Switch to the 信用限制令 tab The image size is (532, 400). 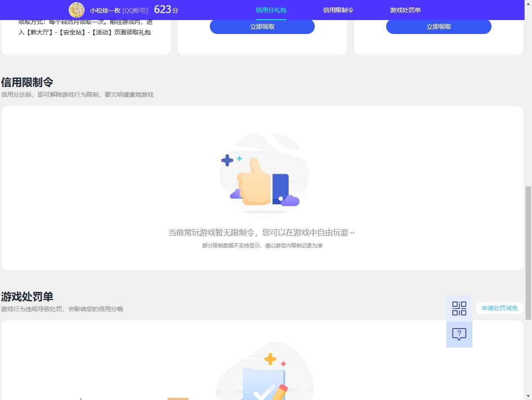[338, 10]
